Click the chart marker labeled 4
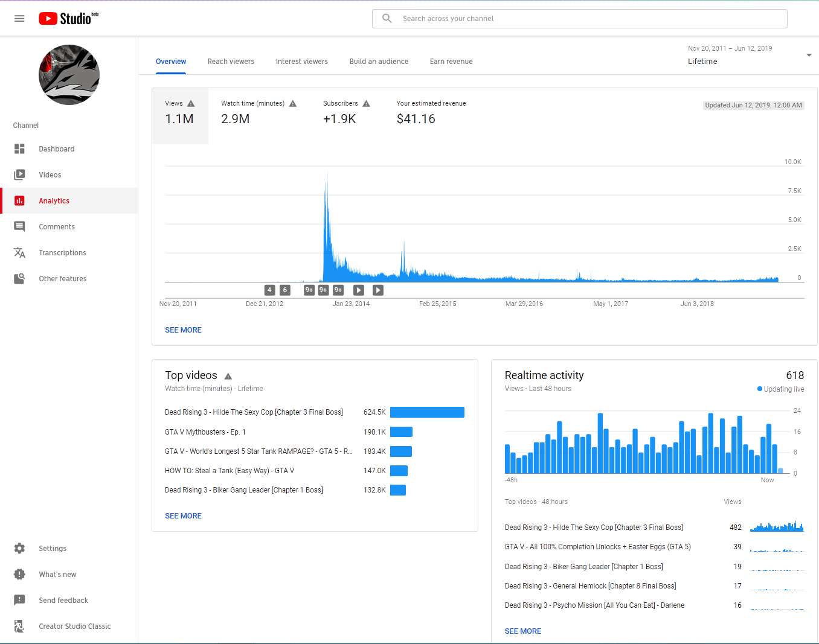 coord(269,290)
